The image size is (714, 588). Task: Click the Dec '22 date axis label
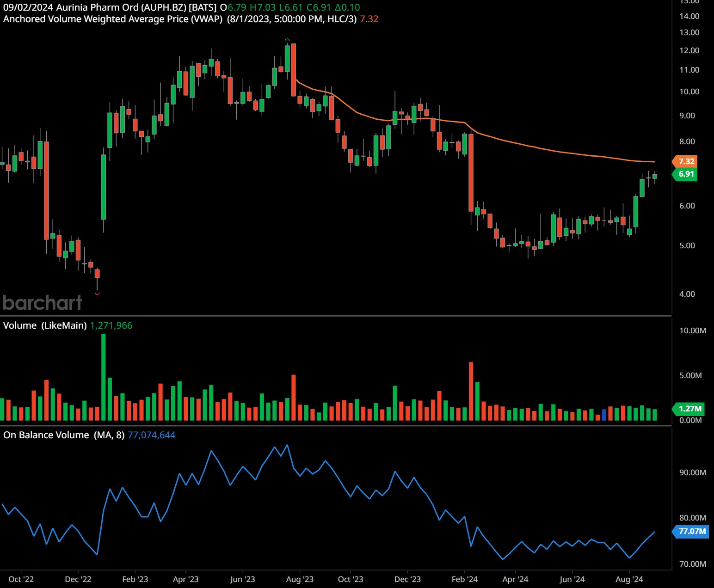tap(78, 579)
